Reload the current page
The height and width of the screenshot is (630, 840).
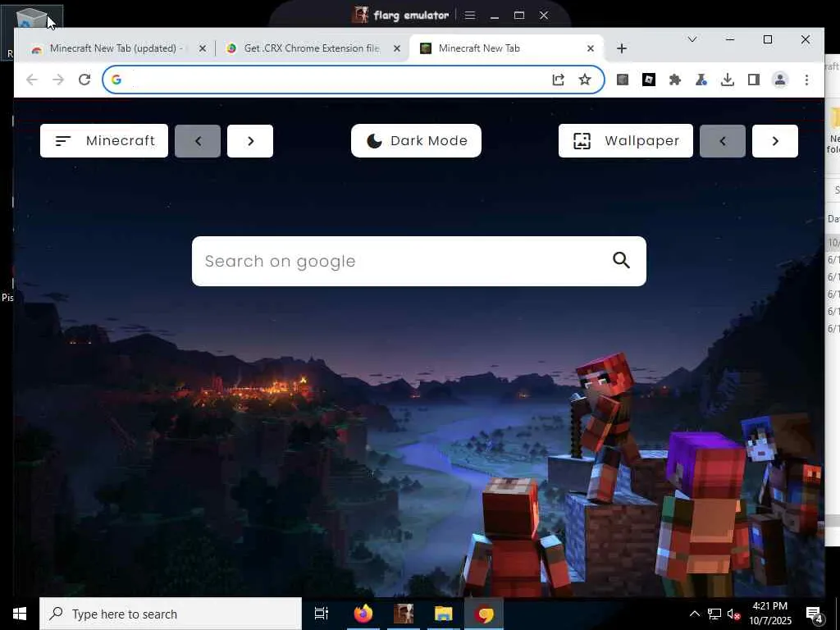point(84,80)
